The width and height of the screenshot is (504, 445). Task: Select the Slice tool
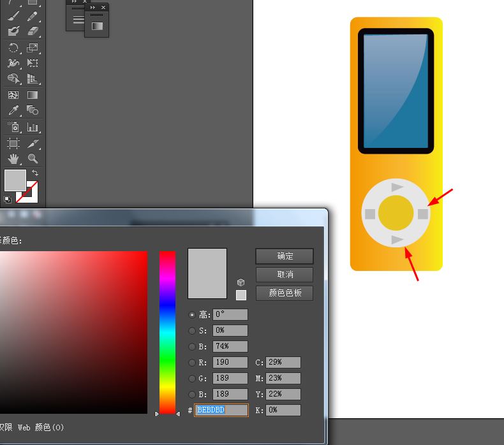coord(33,143)
